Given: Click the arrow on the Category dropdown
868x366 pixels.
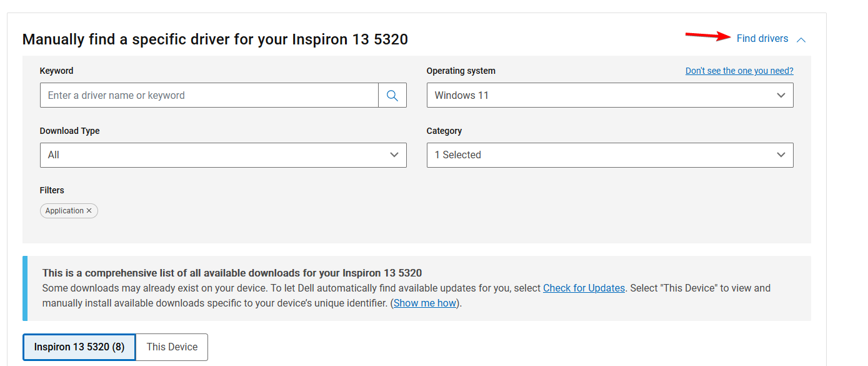Looking at the screenshot, I should (781, 155).
